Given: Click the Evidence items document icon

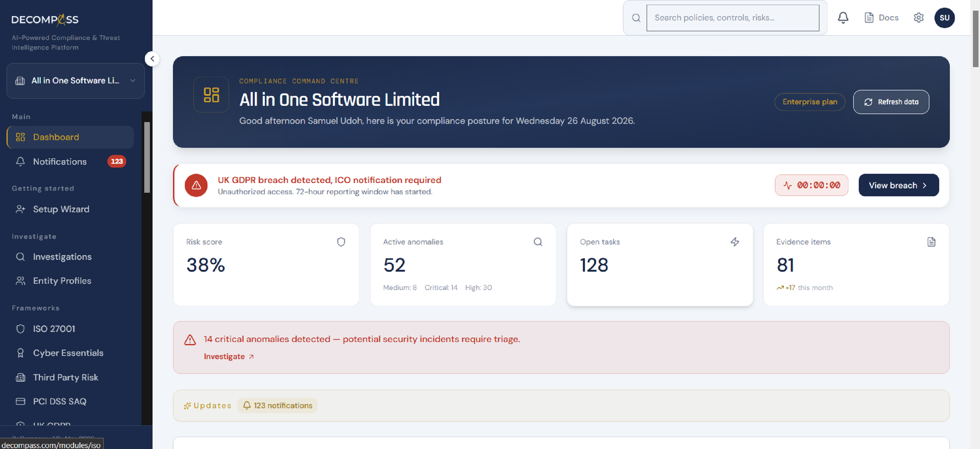Looking at the screenshot, I should (931, 242).
